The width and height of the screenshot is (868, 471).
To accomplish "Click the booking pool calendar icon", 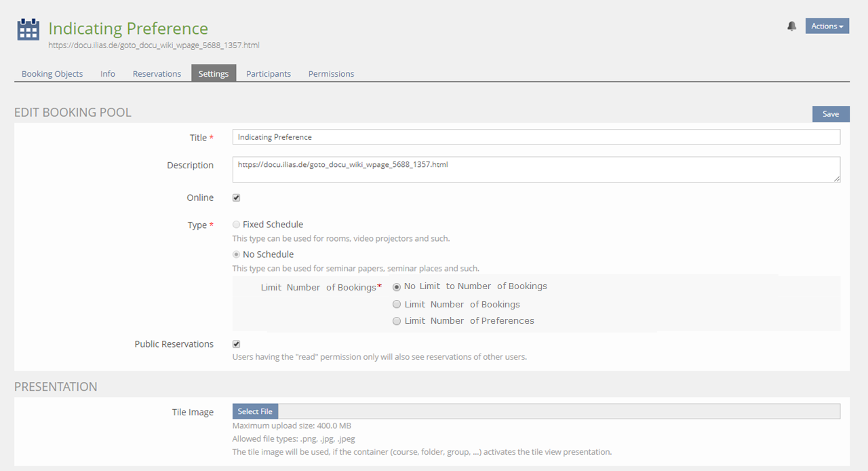I will (x=28, y=30).
